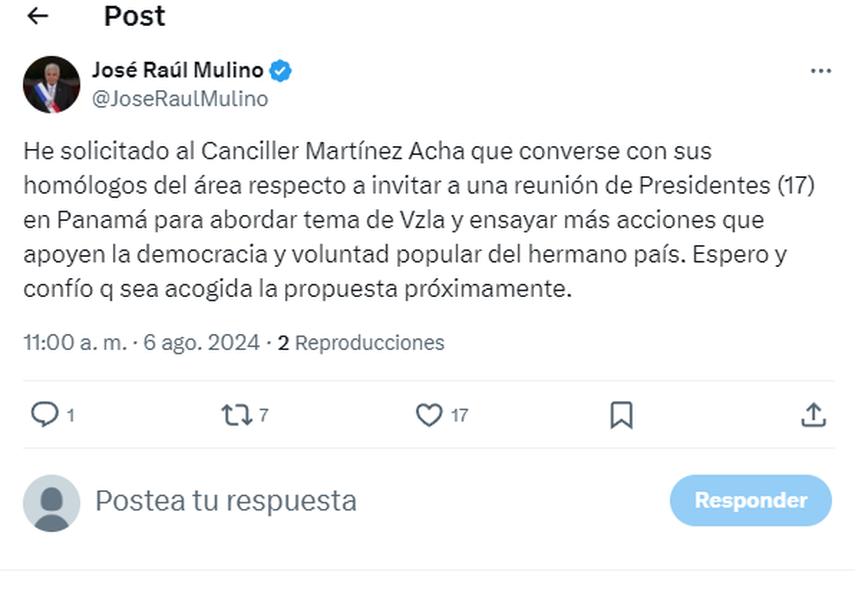The width and height of the screenshot is (855, 598).
Task: Click the gray avatar beside the reply field
Action: click(x=51, y=502)
